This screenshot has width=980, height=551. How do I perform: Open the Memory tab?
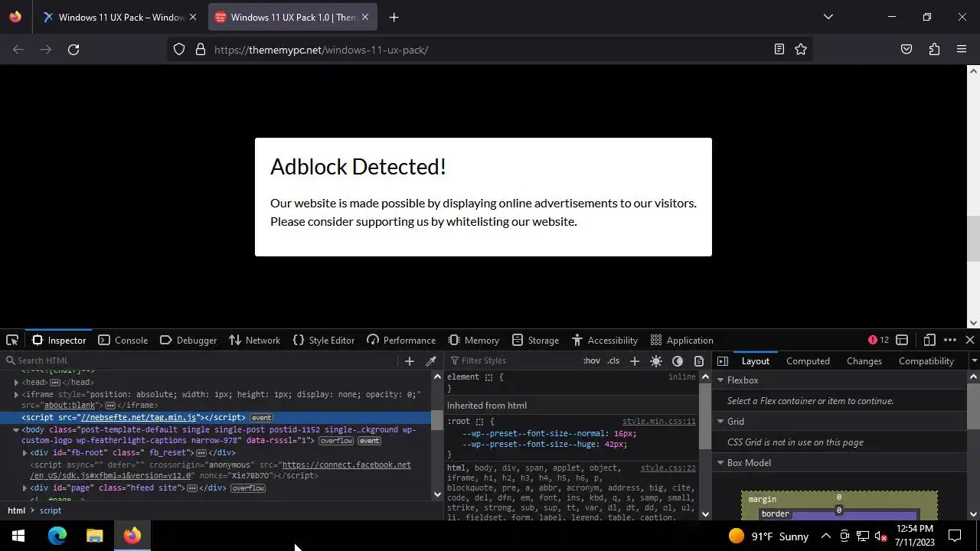[x=473, y=340]
